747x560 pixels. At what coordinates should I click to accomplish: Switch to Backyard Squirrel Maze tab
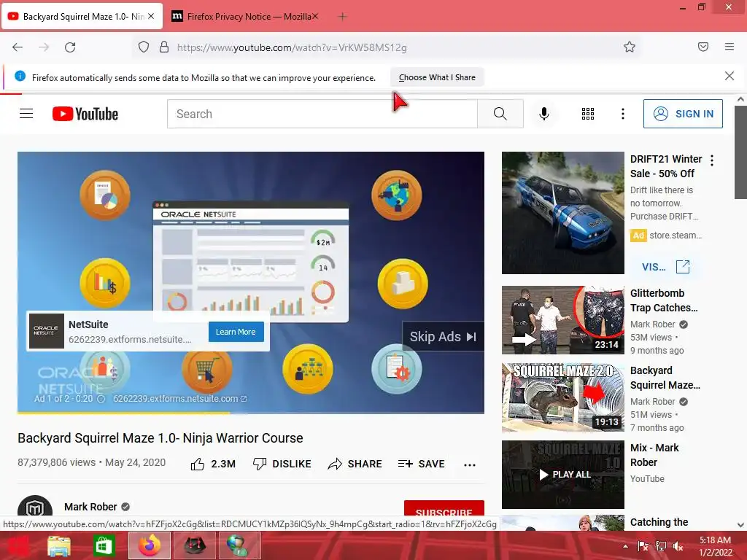[x=82, y=16]
